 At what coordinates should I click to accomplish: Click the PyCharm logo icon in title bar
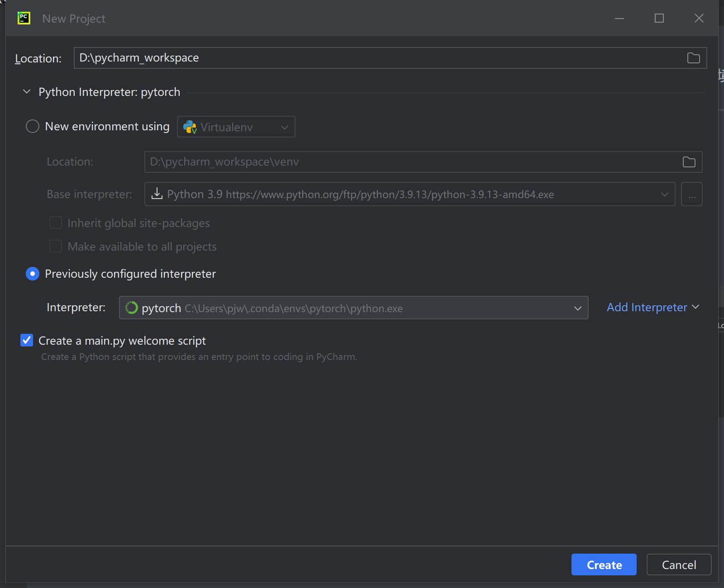[24, 18]
